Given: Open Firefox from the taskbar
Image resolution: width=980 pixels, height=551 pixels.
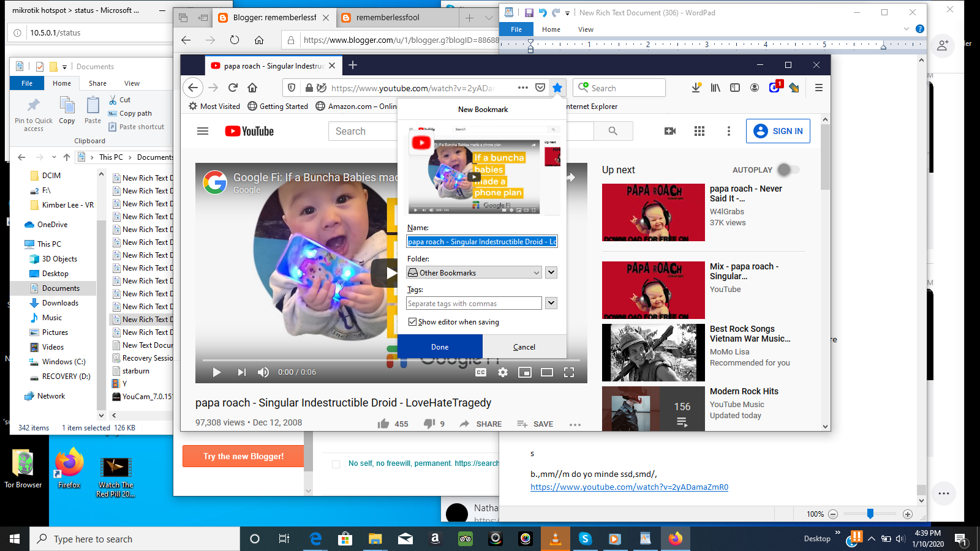Looking at the screenshot, I should (675, 539).
